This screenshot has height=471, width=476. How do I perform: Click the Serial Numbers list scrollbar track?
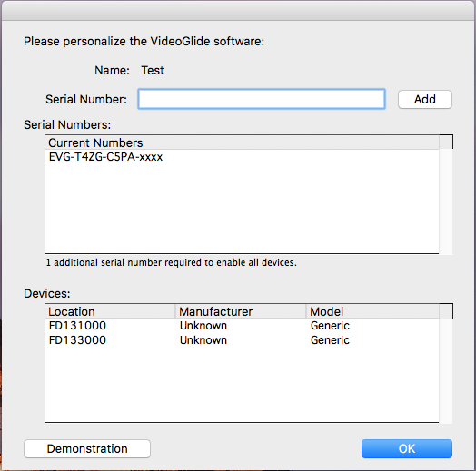tap(446, 201)
